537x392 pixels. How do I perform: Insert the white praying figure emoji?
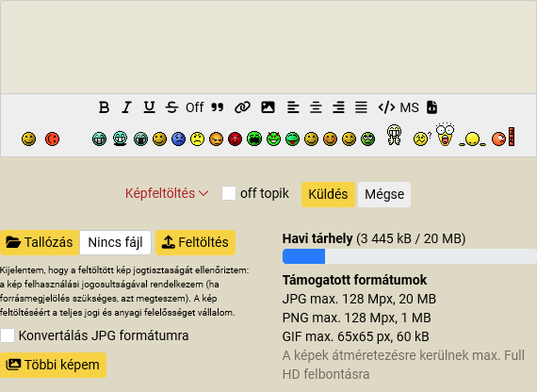pyautogui.click(x=394, y=135)
